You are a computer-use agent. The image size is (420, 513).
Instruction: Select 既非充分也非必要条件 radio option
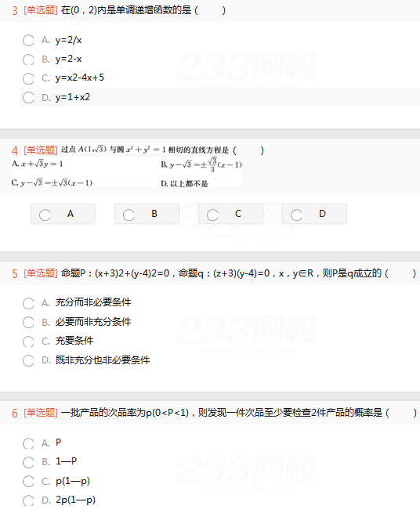[x=28, y=360]
